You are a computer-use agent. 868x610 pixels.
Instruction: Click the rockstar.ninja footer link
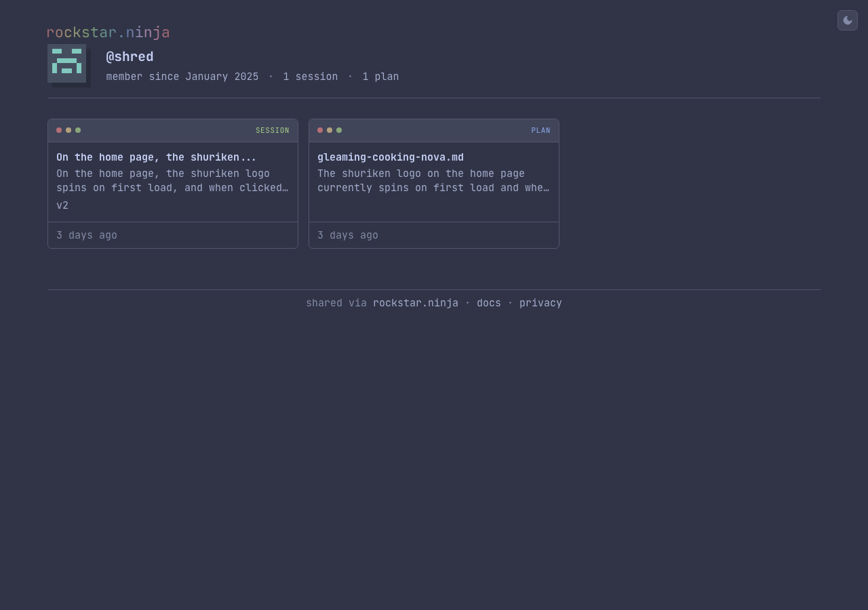click(x=415, y=303)
